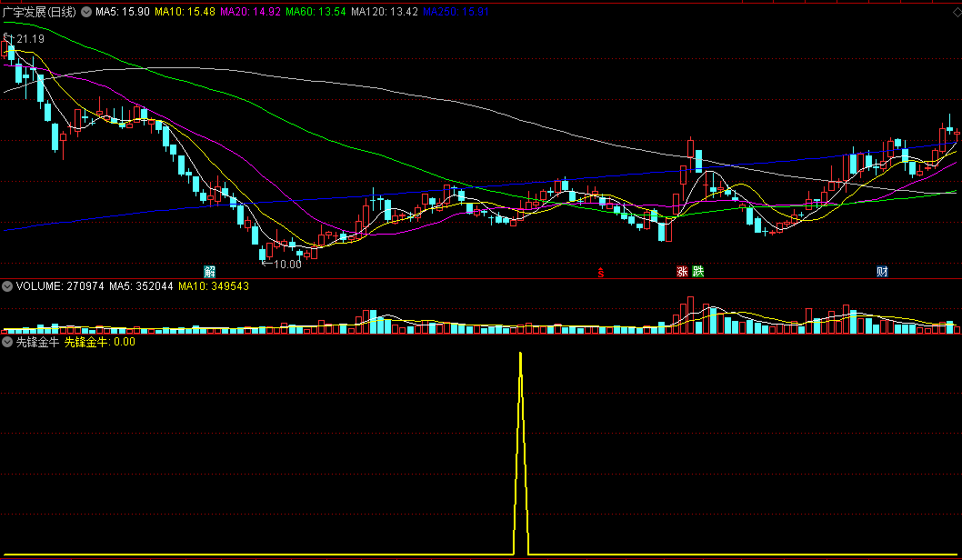Click the MA250: 15.91 label

[x=456, y=12]
